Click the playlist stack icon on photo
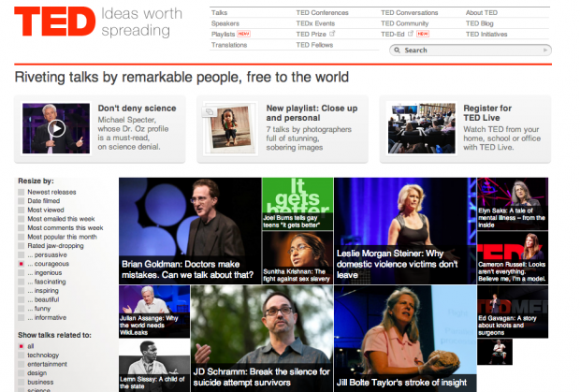Image resolution: width=580 pixels, height=392 pixels. 210,111
